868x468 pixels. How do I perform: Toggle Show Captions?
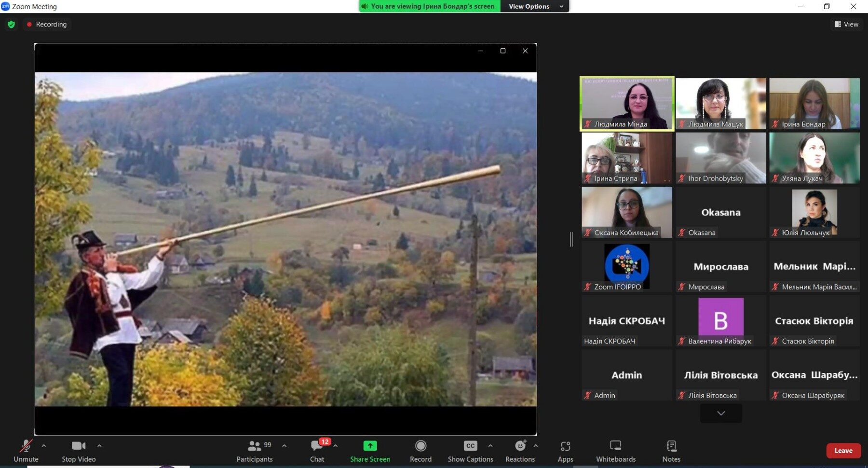pyautogui.click(x=470, y=451)
